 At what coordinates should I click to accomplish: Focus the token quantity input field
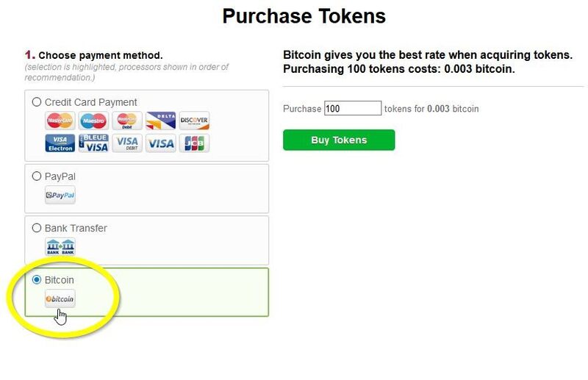(353, 108)
